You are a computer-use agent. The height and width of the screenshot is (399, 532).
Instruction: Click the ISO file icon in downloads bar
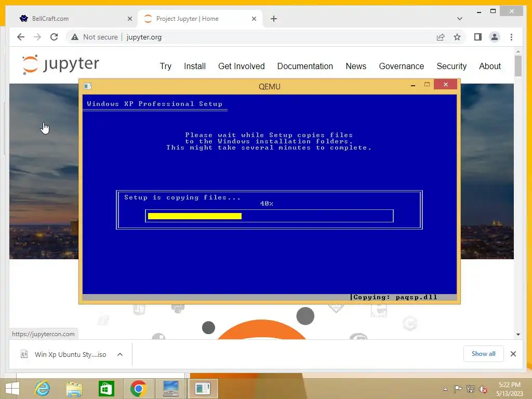pos(24,354)
